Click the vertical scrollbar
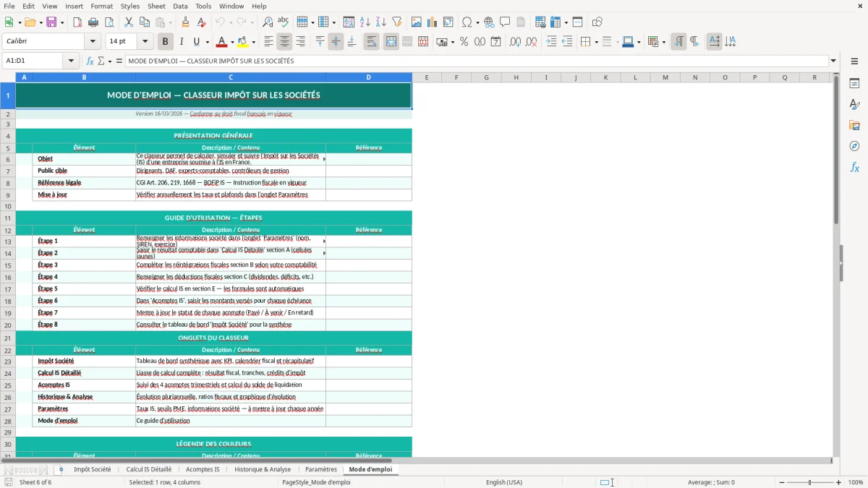 836,264
